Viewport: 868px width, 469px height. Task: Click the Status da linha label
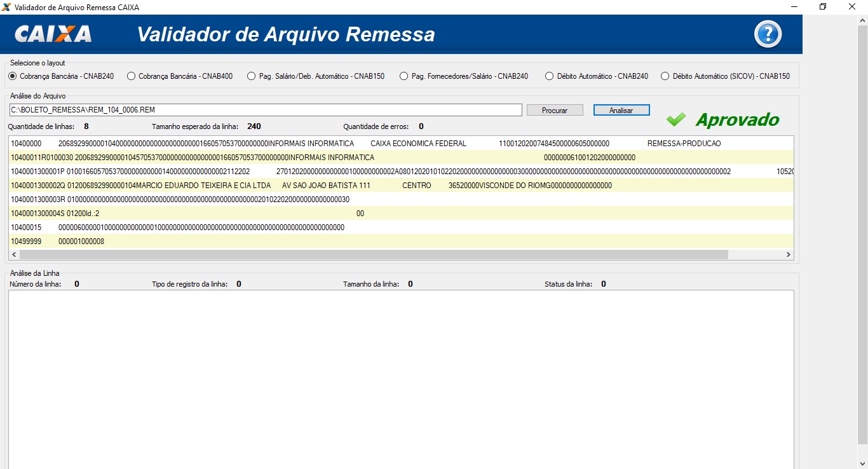coord(568,284)
